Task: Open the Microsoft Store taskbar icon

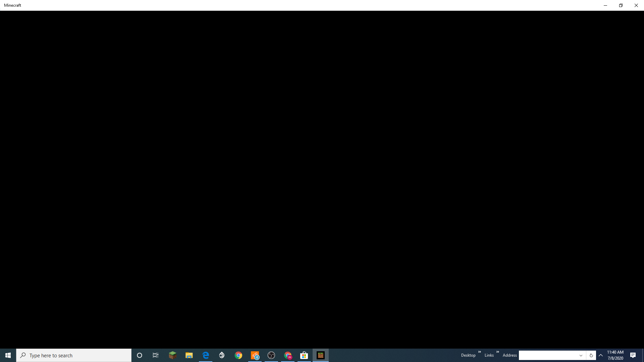Action: 304,355
